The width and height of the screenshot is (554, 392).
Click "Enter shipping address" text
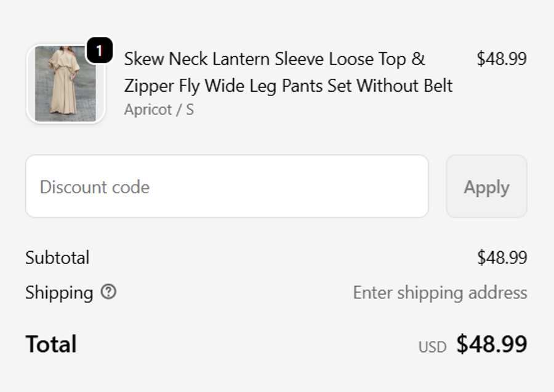pos(440,292)
